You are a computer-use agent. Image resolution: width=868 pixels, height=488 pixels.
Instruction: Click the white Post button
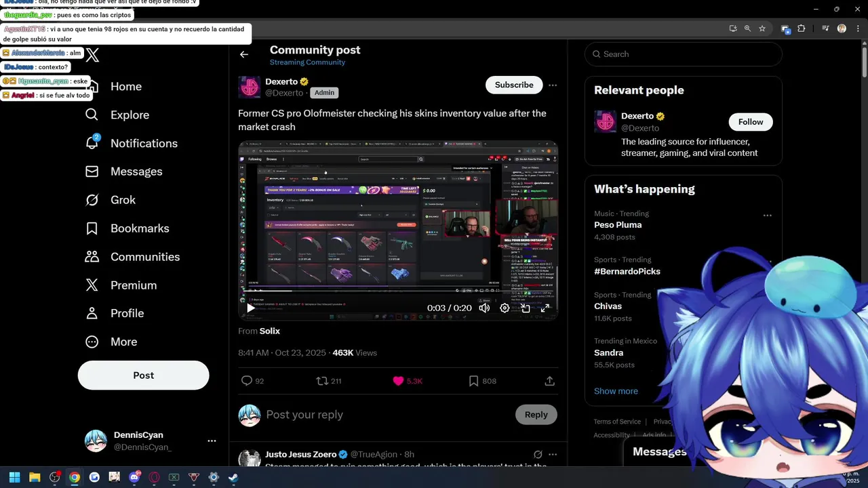click(143, 375)
